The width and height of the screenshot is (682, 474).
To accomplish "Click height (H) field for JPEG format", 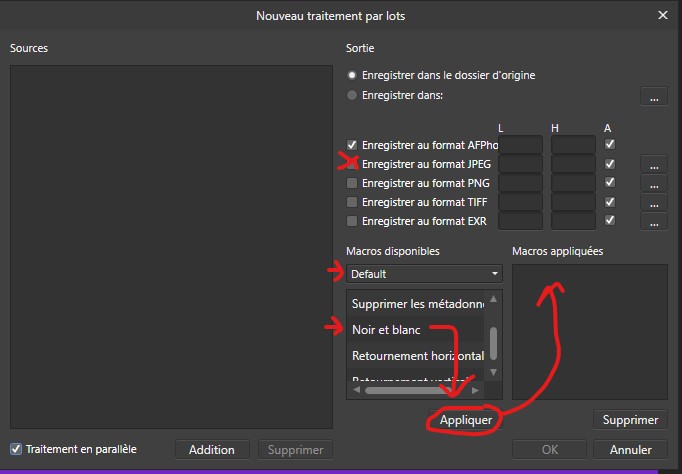I will 573,164.
